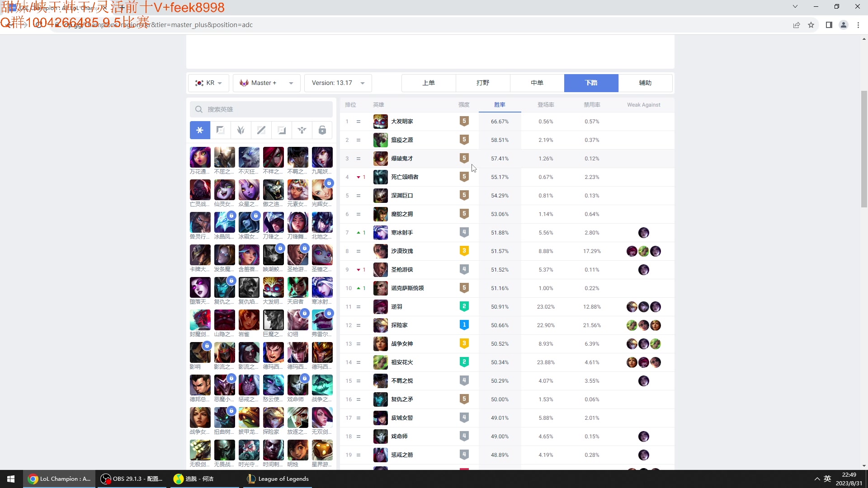Click the page vertical scrollbar thumb

tap(864, 149)
